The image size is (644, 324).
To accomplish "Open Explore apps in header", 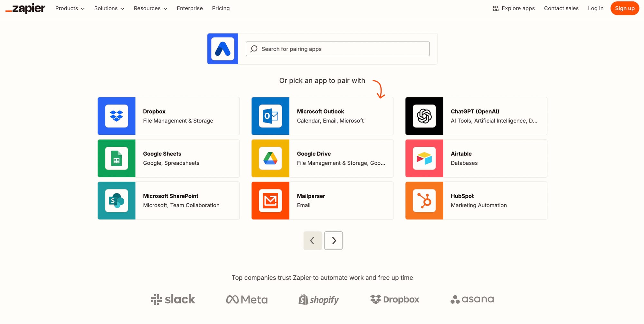I will click(x=514, y=8).
